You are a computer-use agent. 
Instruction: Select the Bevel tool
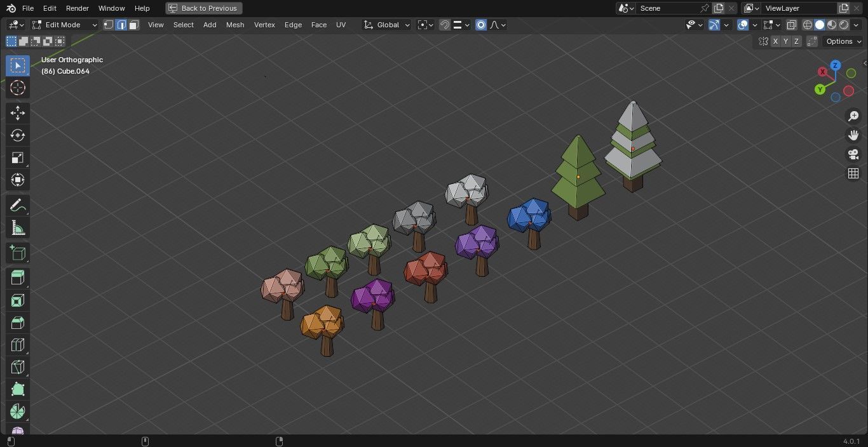[18, 323]
